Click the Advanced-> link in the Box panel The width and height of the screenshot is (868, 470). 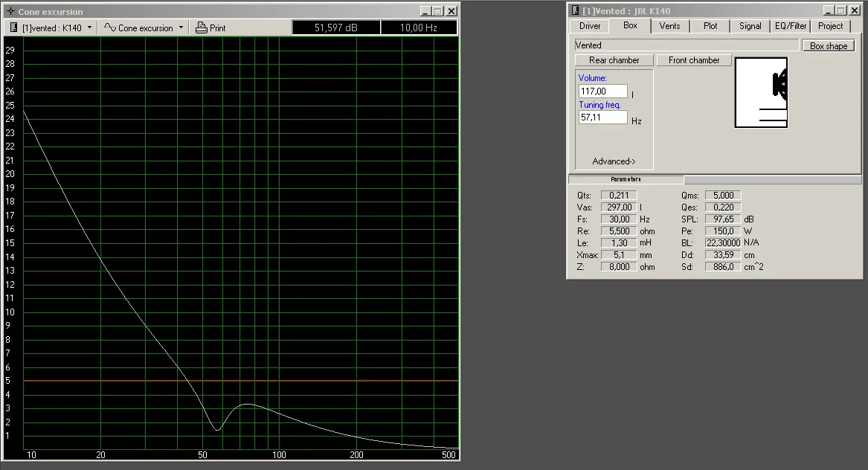click(614, 161)
